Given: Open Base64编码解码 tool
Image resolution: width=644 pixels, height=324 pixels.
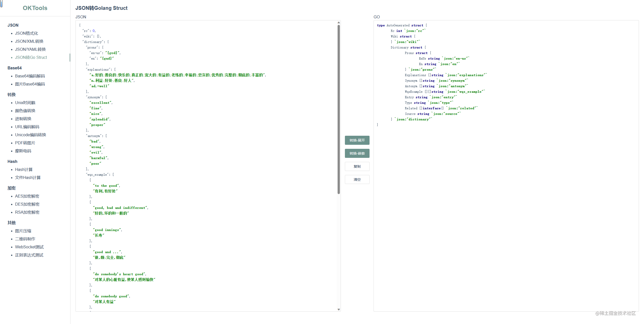Looking at the screenshot, I should point(30,76).
